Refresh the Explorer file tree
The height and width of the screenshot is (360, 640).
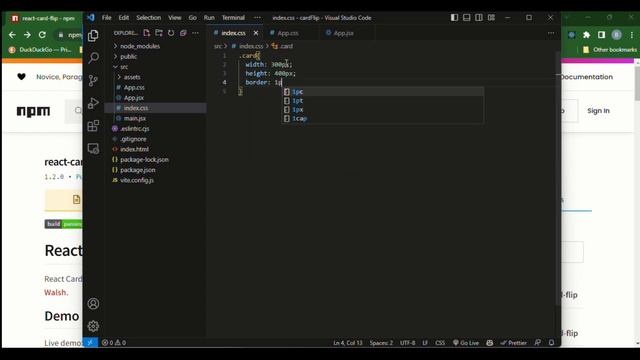tap(171, 33)
